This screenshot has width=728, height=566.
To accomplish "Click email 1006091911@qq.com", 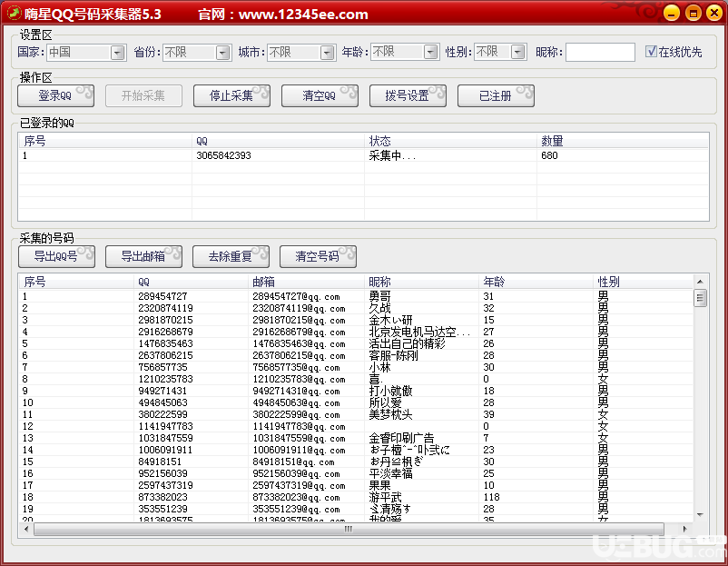I will click(x=299, y=450).
